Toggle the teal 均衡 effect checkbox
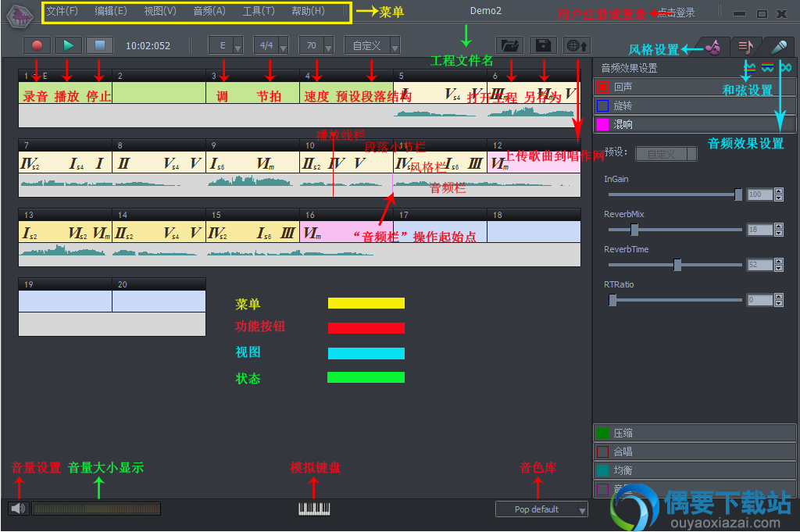 [602, 470]
